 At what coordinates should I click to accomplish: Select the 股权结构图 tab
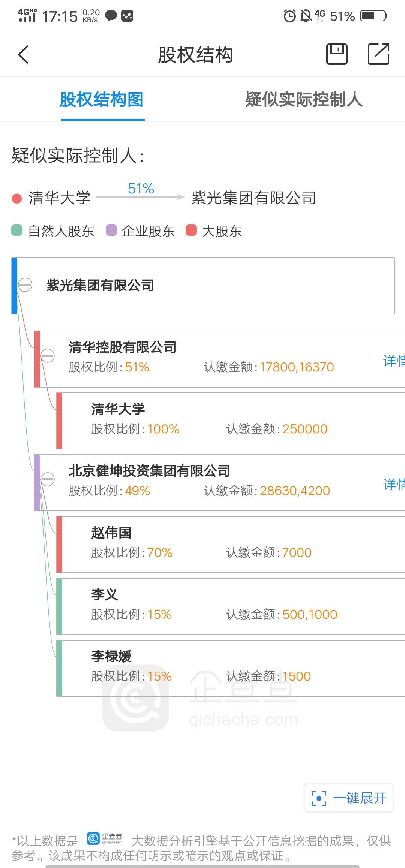102,100
